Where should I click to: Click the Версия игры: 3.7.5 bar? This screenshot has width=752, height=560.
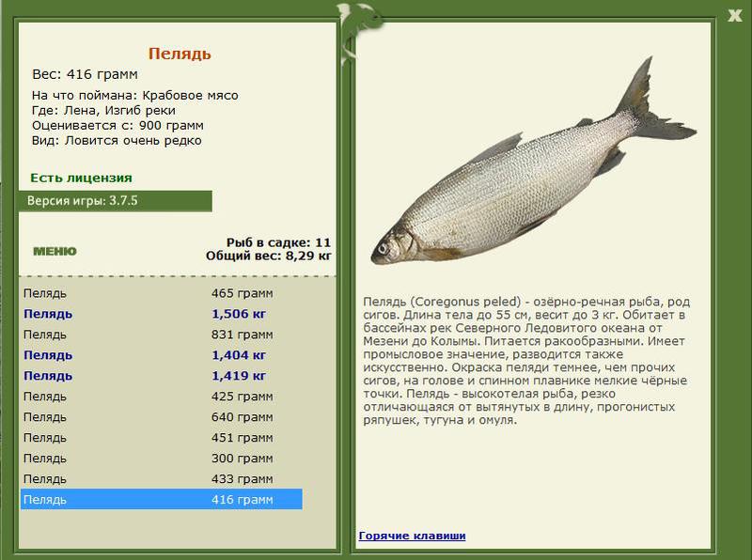point(115,200)
